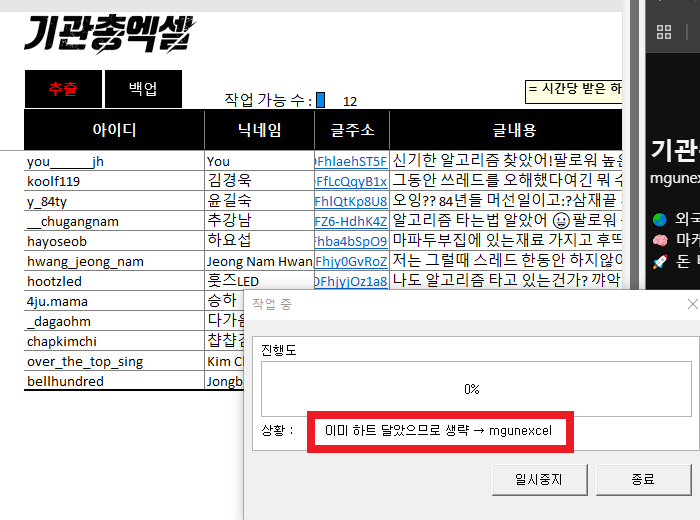Click the 종료 button in dialog
Screen dimensions: 700x520
(643, 479)
